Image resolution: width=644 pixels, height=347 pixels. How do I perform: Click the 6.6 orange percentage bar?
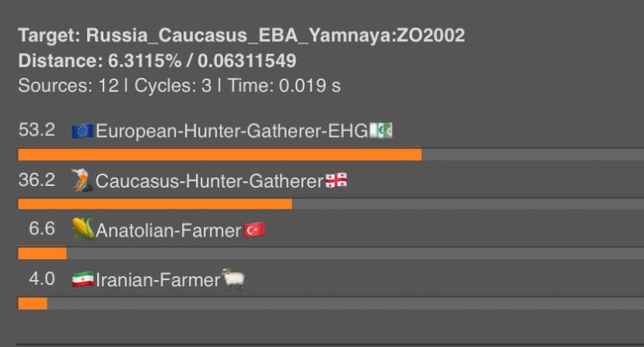click(x=42, y=254)
